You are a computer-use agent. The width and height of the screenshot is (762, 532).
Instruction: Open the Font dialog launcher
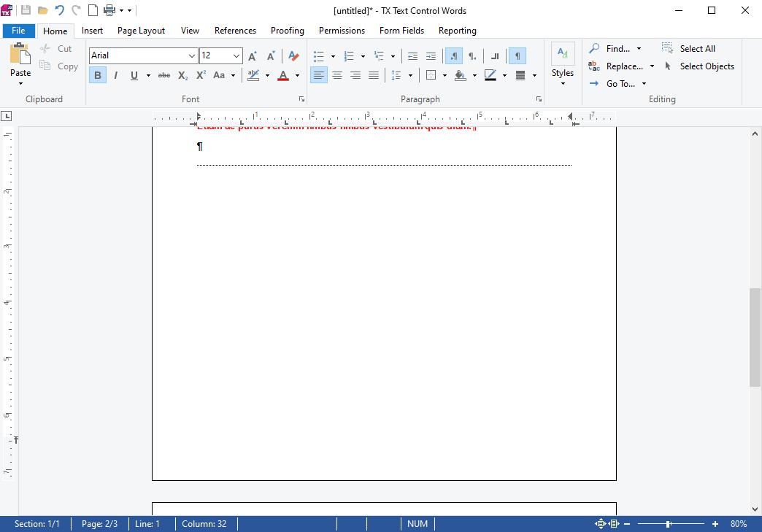[x=301, y=99]
